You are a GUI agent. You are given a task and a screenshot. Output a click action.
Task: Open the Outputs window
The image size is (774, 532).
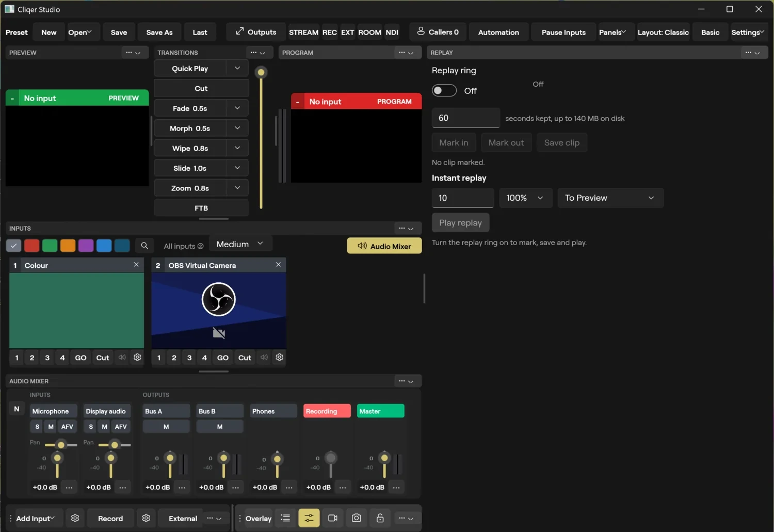coord(256,32)
